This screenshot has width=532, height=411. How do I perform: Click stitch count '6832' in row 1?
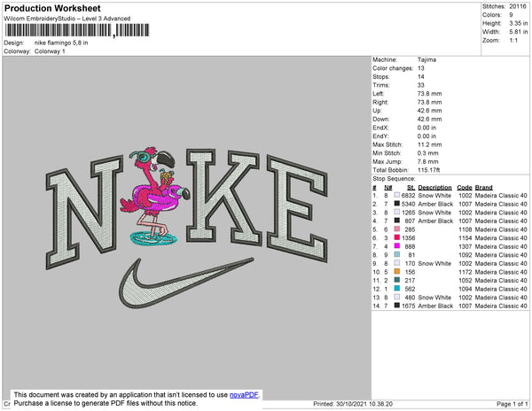[x=408, y=196]
